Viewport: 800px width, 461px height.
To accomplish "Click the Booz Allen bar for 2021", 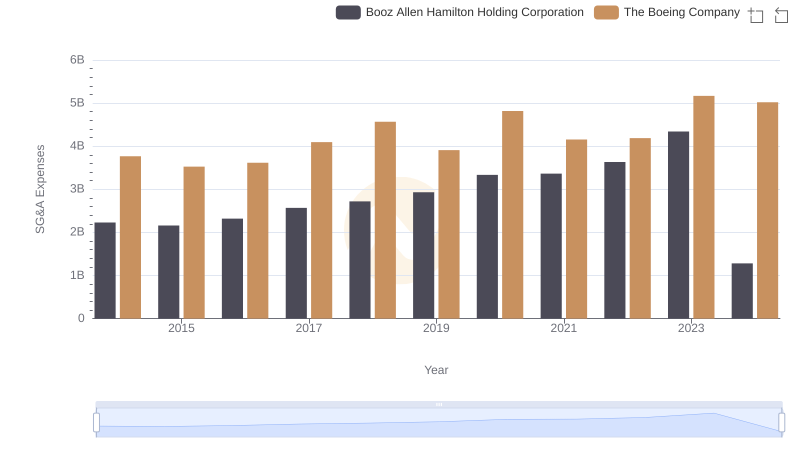I will 551,246.
